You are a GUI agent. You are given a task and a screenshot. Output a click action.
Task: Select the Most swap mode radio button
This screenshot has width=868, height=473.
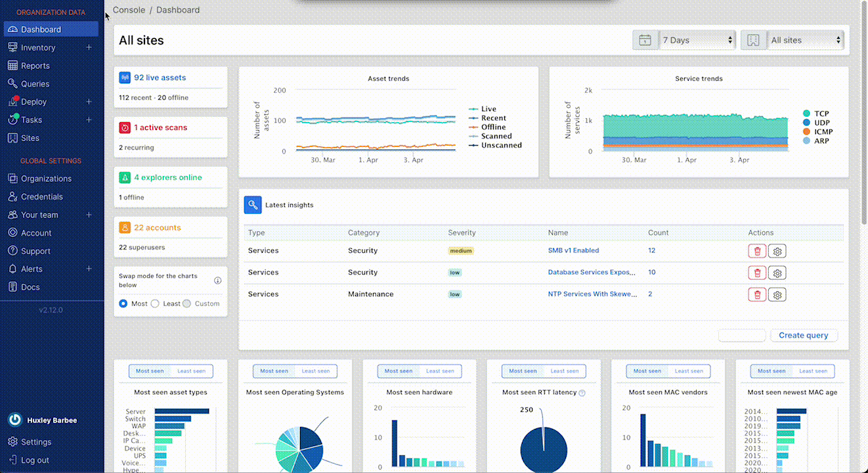click(x=123, y=304)
